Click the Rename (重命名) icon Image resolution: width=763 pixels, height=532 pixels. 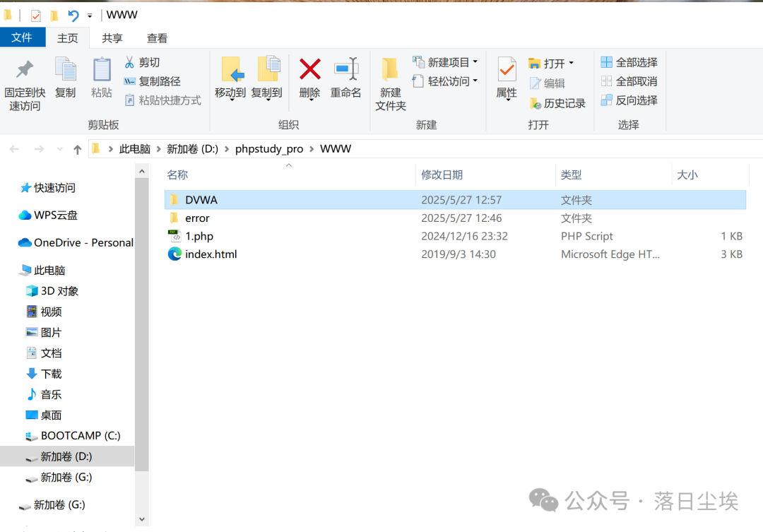coord(346,69)
